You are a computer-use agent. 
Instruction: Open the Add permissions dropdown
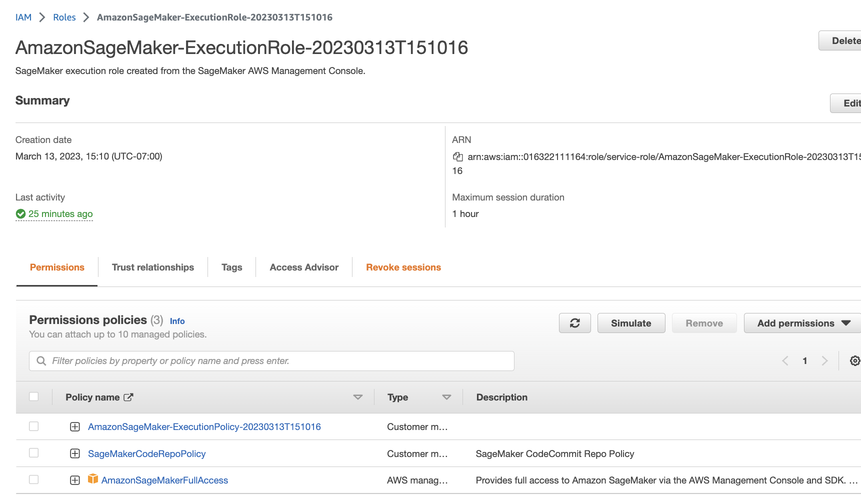[802, 323]
